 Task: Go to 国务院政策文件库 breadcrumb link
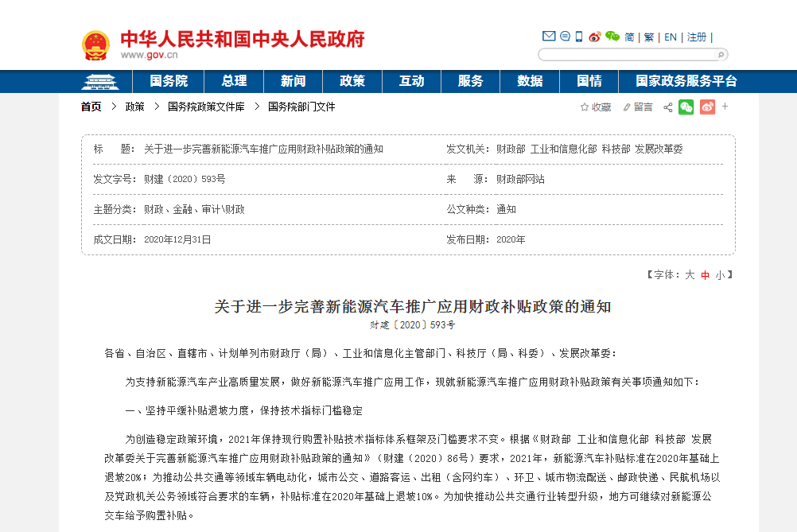click(x=206, y=107)
